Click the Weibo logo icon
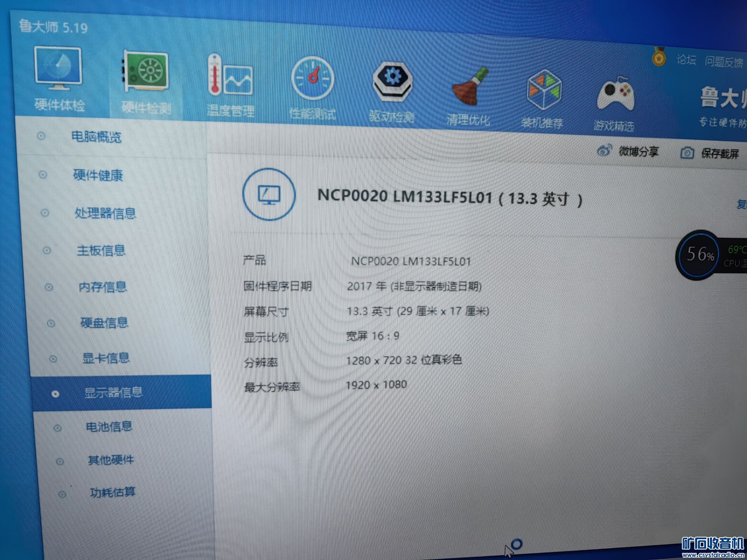This screenshot has height=560, width=747. 604,150
